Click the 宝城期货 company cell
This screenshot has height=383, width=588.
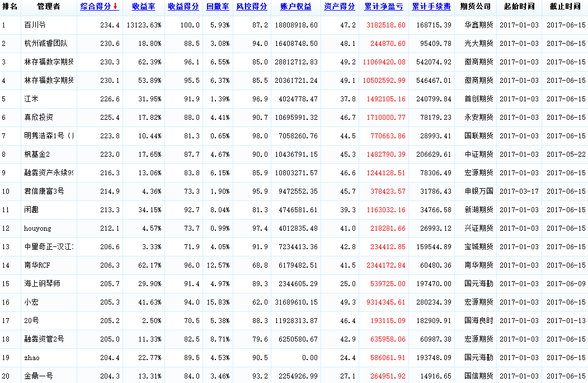479,247
